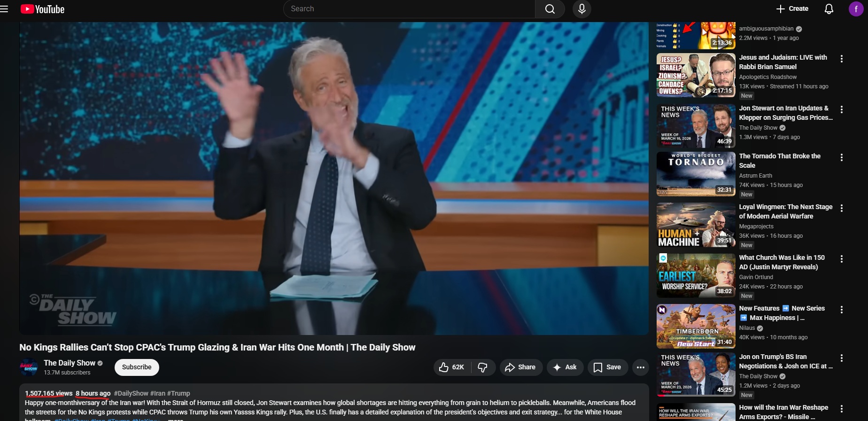Open This Week's News March 16 thumbnail
This screenshot has height=421, width=868.
(x=696, y=126)
